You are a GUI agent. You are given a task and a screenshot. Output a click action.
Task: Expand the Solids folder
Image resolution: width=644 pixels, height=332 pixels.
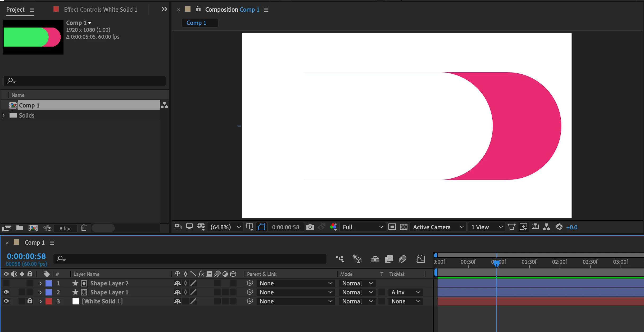4,115
